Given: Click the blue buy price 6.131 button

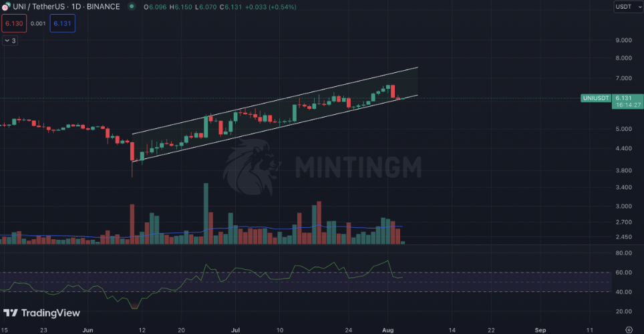Looking at the screenshot, I should click(x=62, y=23).
